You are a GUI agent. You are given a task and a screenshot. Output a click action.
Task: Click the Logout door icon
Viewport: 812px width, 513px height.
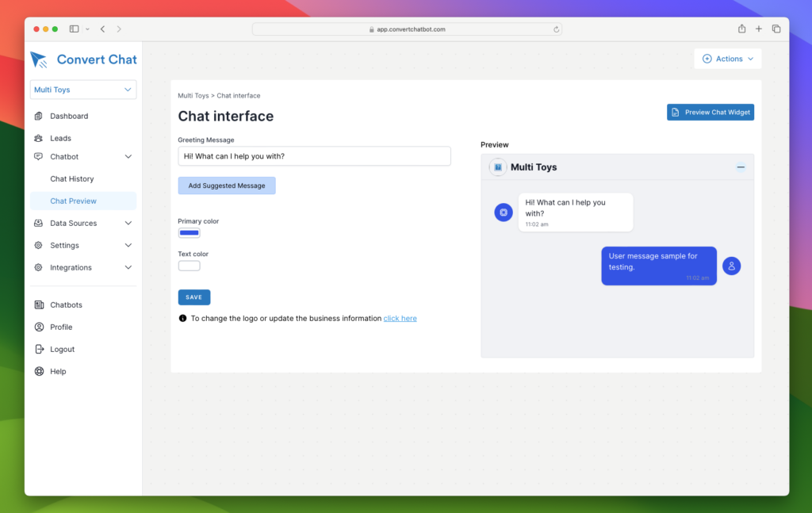tap(39, 350)
